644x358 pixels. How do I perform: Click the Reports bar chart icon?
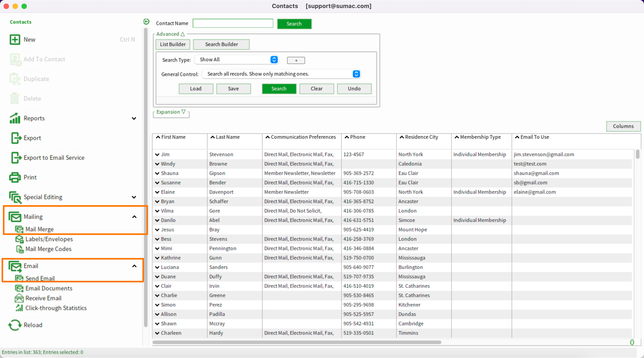15,118
